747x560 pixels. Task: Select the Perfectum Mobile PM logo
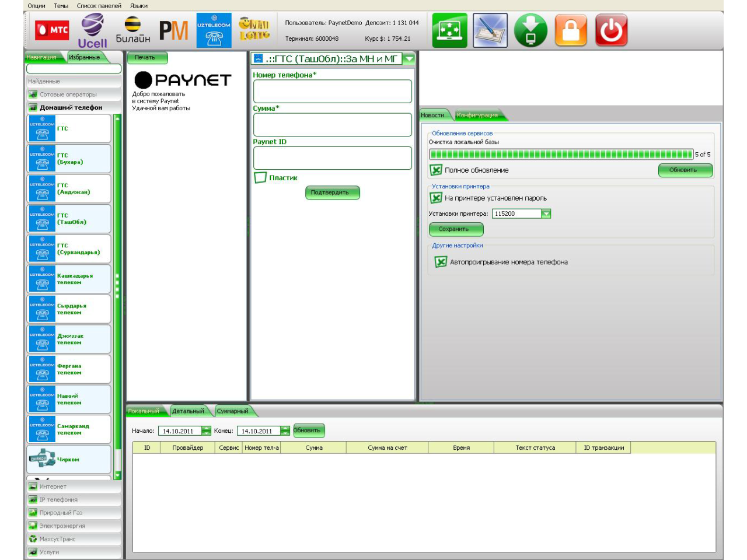[173, 30]
